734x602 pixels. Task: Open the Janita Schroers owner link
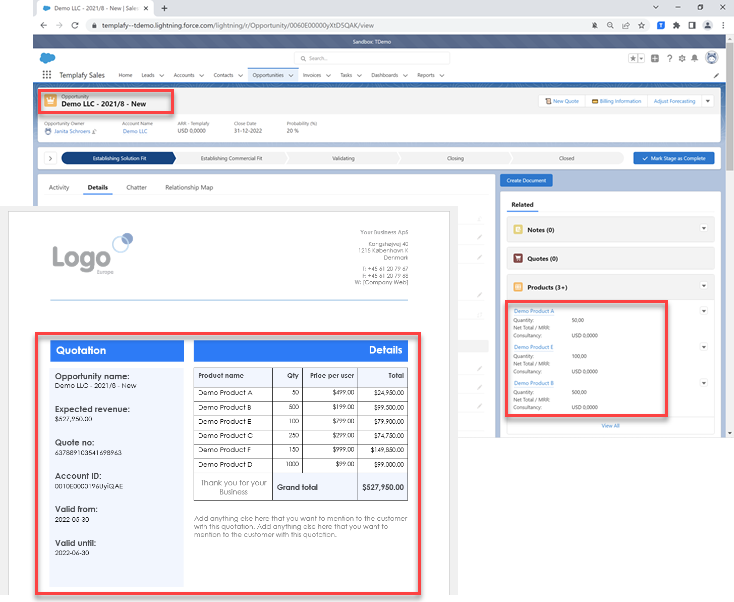tap(72, 132)
